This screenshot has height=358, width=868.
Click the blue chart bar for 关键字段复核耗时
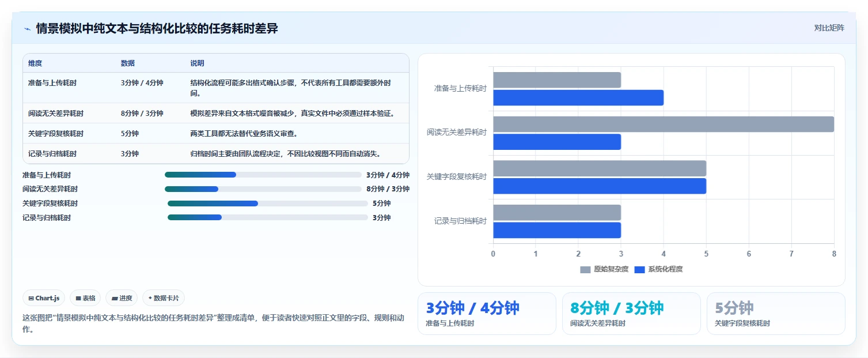coord(600,186)
